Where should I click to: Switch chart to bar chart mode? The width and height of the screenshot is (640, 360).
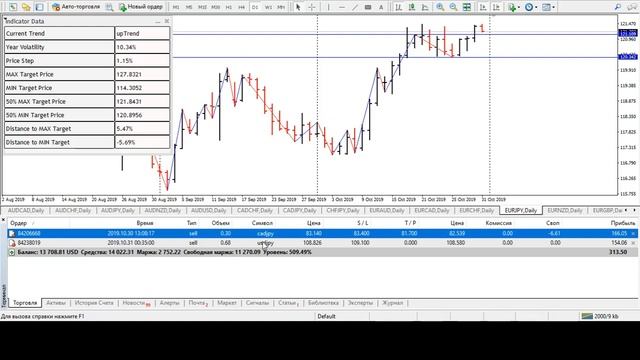click(398, 7)
